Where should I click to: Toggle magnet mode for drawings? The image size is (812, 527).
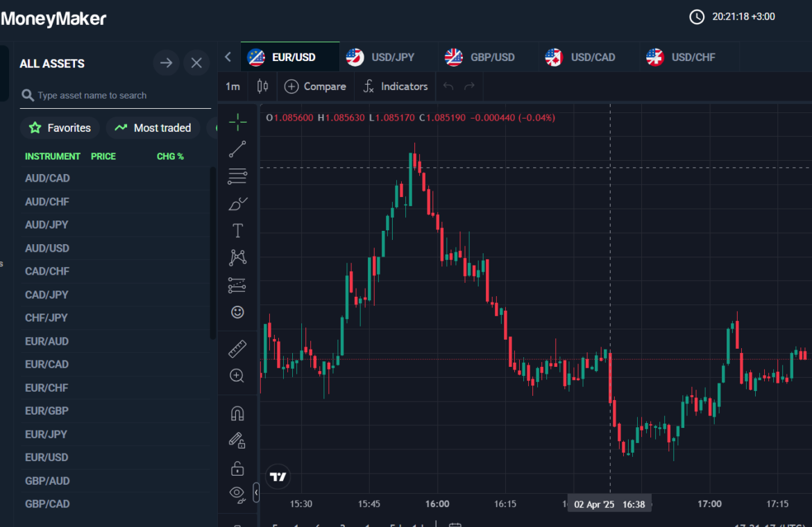(237, 414)
